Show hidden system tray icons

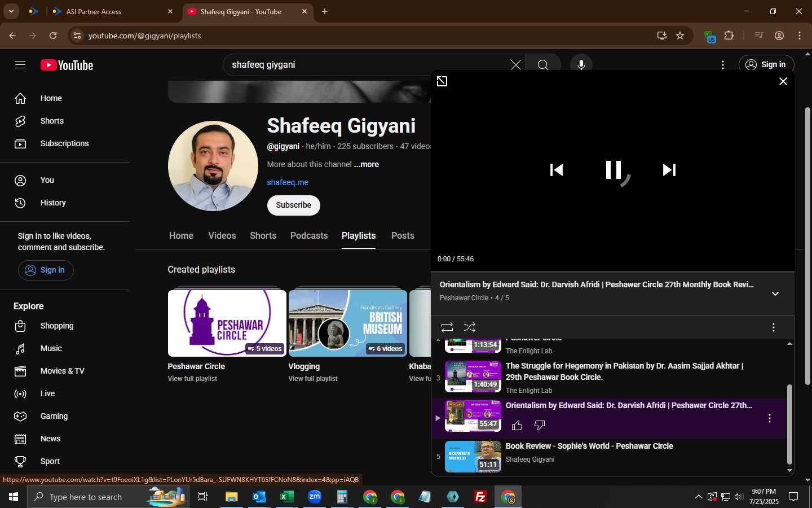tap(698, 497)
